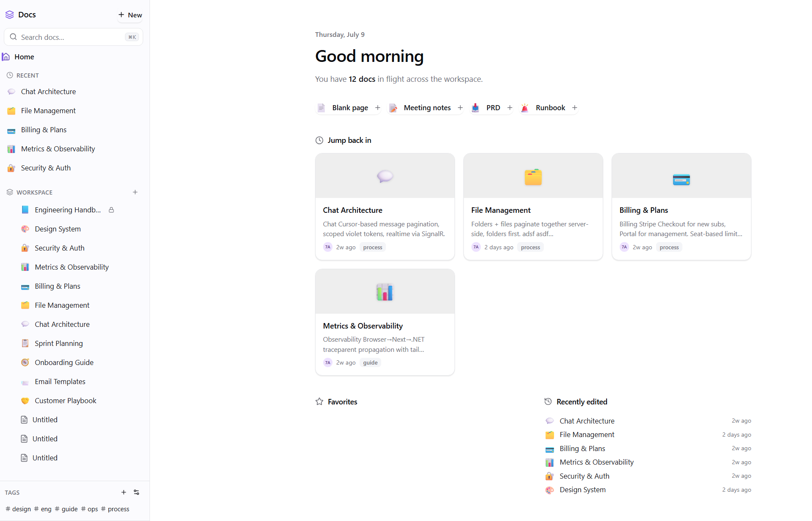The image size is (812, 521).
Task: Open Chat Architecture under Recent
Action: (x=48, y=92)
